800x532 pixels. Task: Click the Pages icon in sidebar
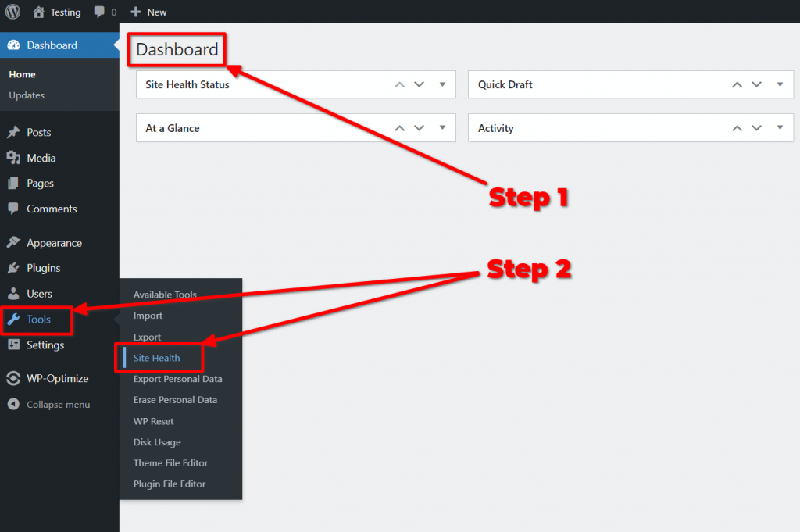click(14, 183)
